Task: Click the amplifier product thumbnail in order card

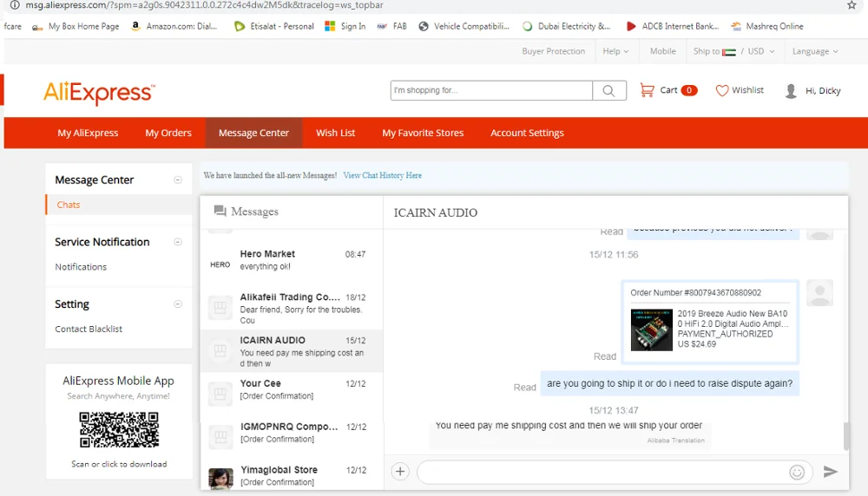Action: 652,330
